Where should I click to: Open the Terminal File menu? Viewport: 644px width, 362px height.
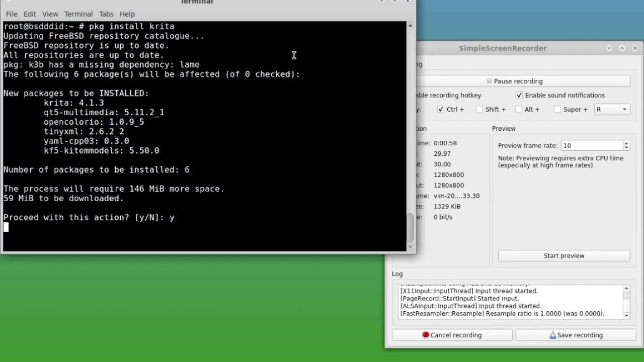(x=12, y=14)
